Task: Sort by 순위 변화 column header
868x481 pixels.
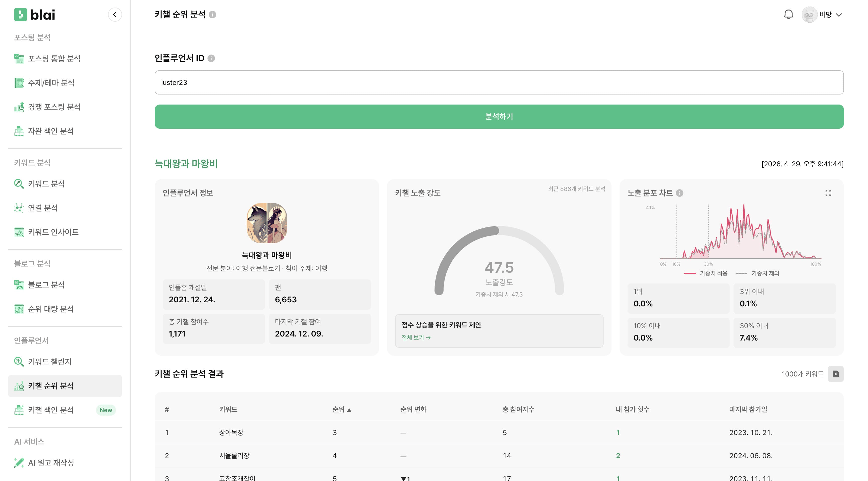Action: 413,410
